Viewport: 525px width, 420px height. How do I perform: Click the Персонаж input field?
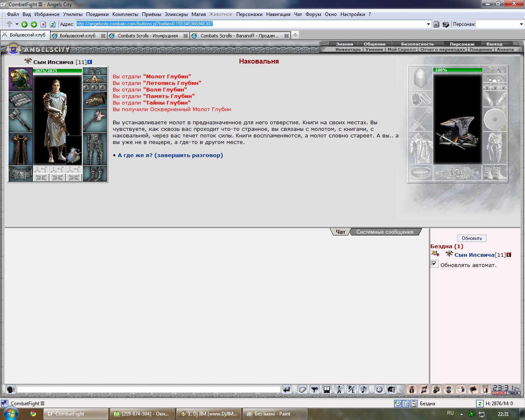[497, 24]
